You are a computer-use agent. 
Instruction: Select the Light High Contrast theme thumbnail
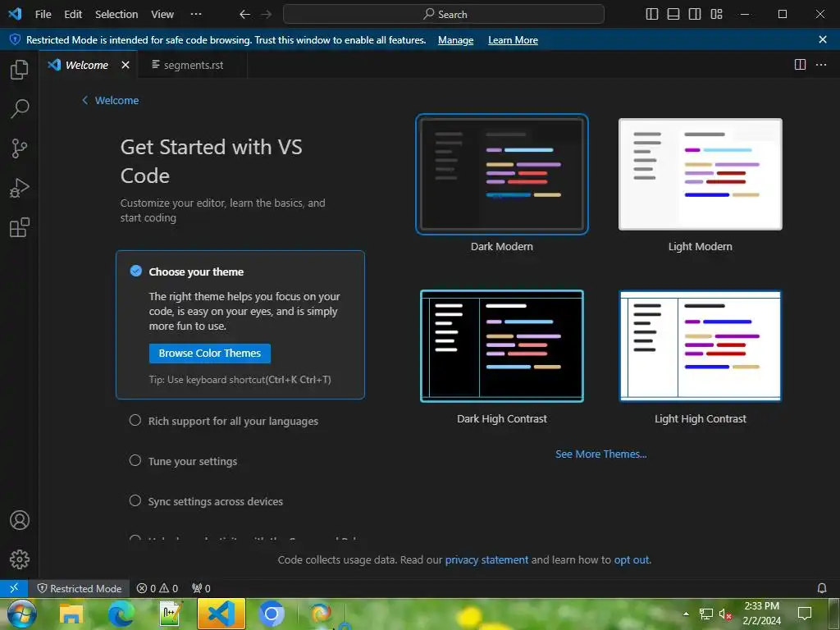click(701, 346)
